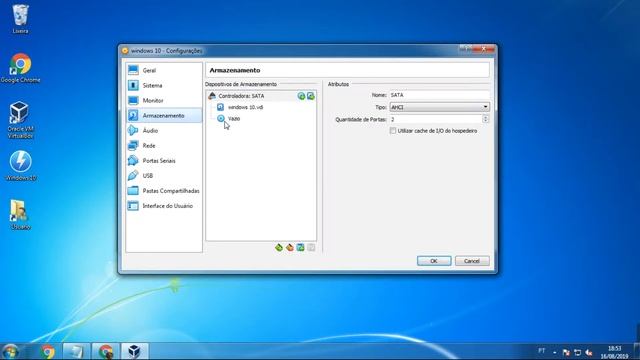Image resolution: width=640 pixels, height=360 pixels.
Task: Select the Armazenamento settings category
Action: (164, 116)
